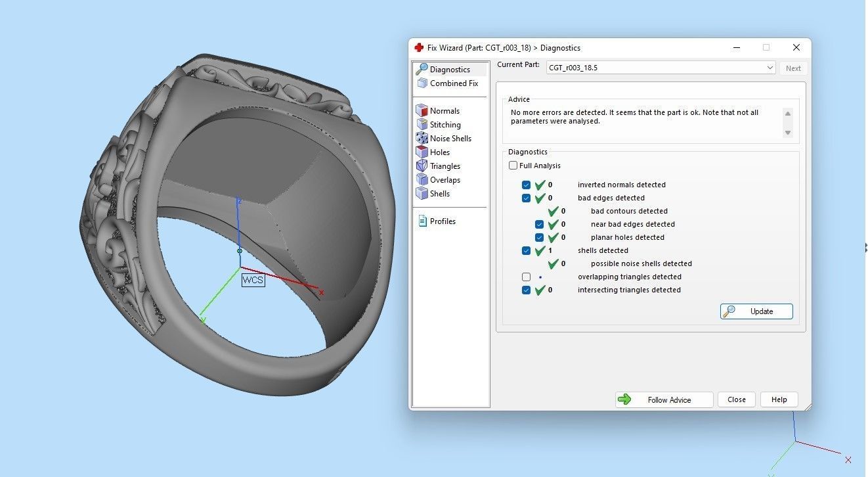Click the green arrow on Follow Advice

click(x=624, y=399)
